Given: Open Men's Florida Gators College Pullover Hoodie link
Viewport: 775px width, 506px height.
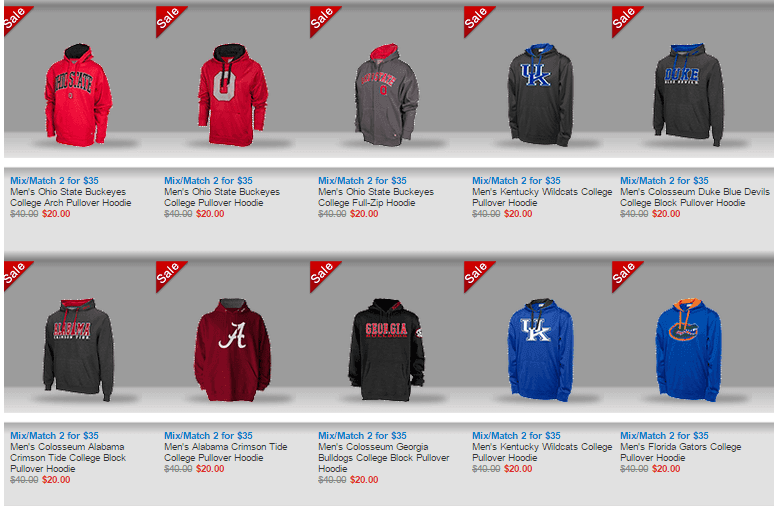Looking at the screenshot, I should click(x=680, y=452).
